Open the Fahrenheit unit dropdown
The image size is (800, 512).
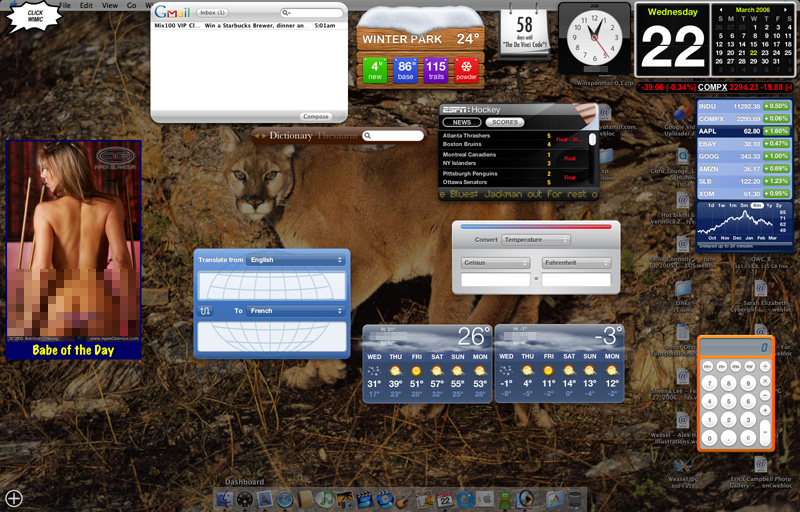(576, 263)
